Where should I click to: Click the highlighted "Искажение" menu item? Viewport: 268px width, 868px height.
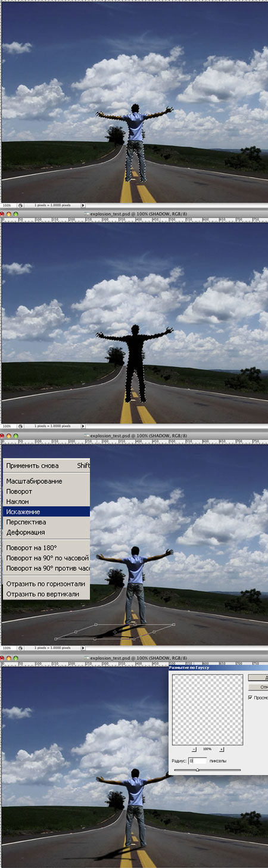pyautogui.click(x=45, y=511)
